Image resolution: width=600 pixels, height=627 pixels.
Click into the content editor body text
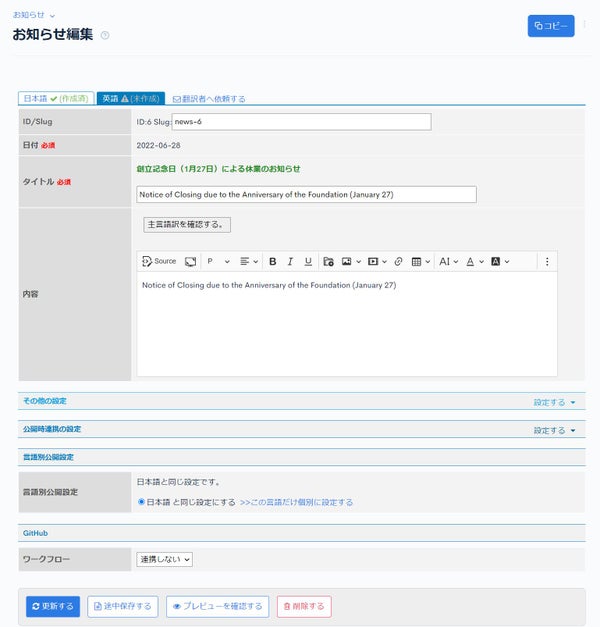tap(269, 285)
